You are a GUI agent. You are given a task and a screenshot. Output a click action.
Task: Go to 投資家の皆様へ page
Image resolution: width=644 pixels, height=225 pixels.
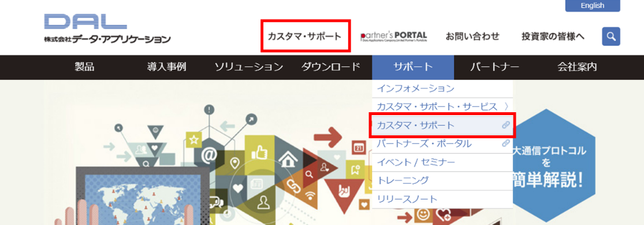pos(553,36)
